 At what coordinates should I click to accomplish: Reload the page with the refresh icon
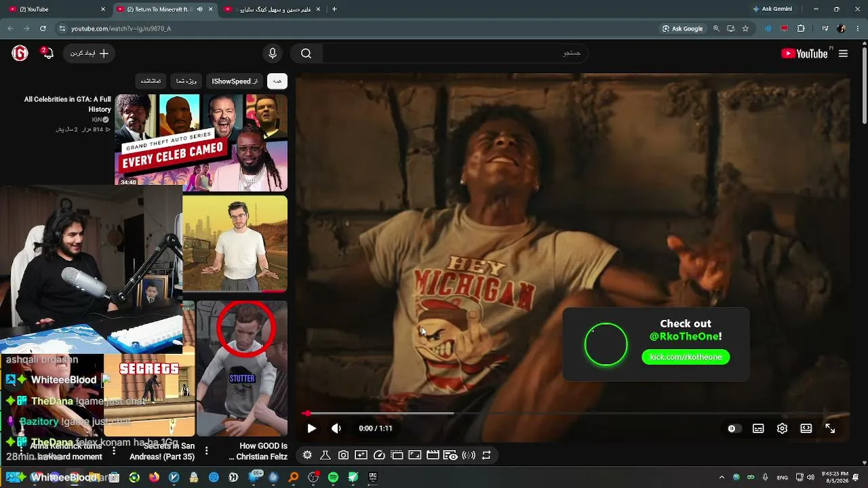tap(43, 28)
